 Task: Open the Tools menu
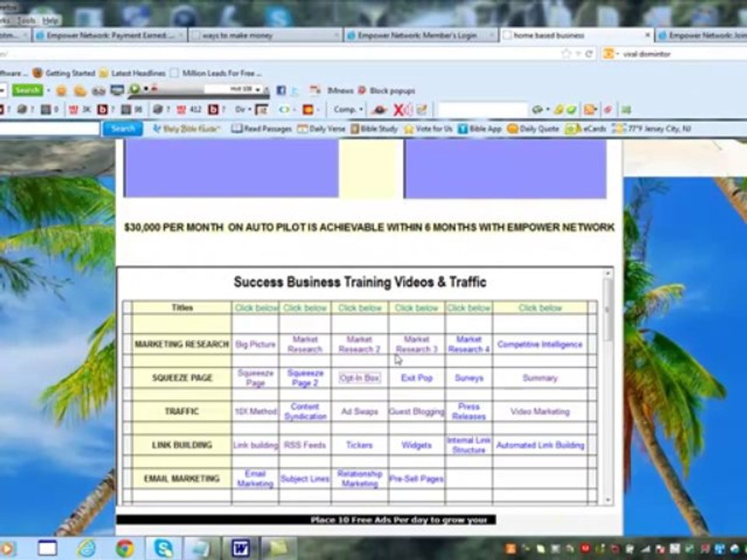coord(26,20)
